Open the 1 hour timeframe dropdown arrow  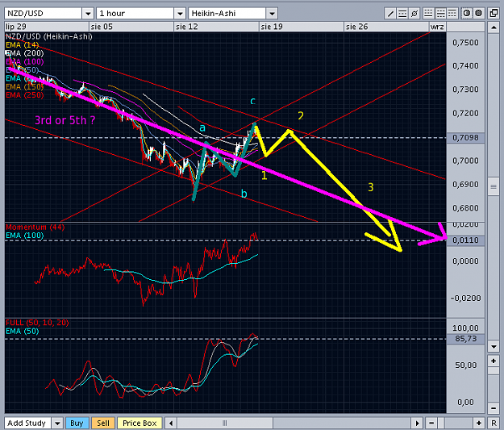180,14
